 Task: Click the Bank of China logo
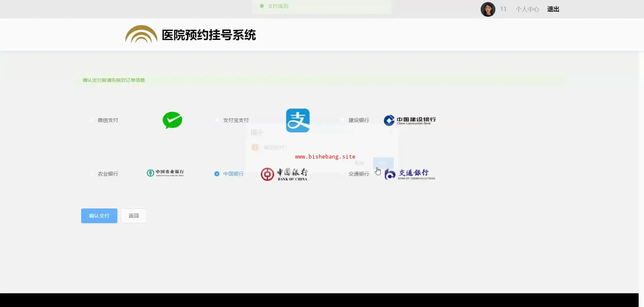tap(284, 174)
